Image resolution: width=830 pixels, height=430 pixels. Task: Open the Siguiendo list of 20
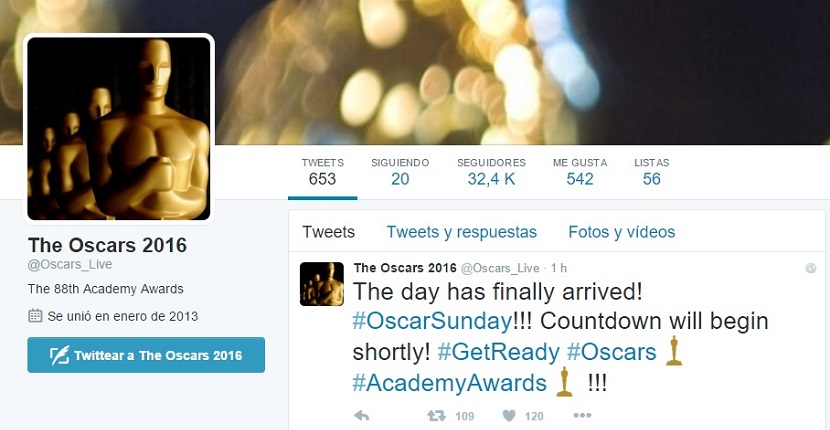pos(400,172)
